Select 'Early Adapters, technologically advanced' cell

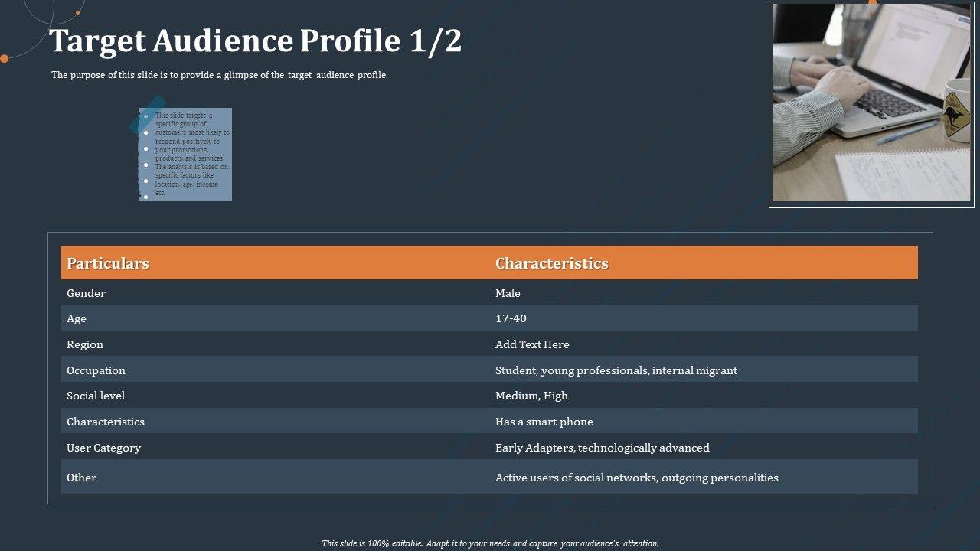pyautogui.click(x=603, y=448)
